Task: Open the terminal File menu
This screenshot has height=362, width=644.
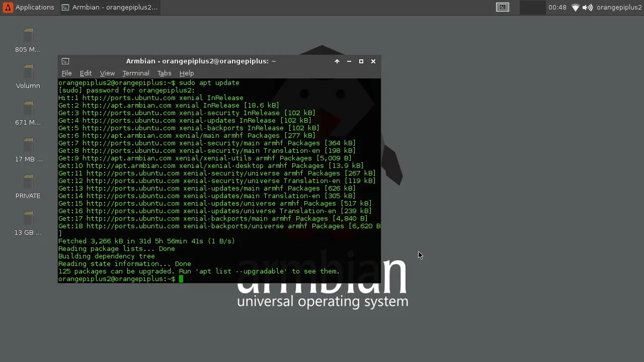Action: click(66, 73)
